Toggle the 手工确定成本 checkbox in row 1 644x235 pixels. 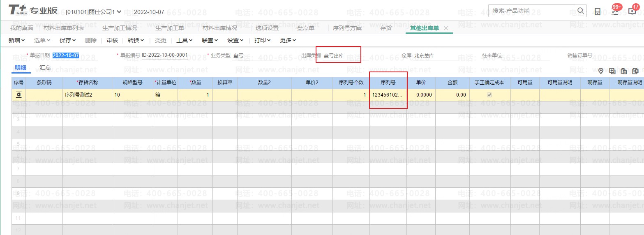489,95
